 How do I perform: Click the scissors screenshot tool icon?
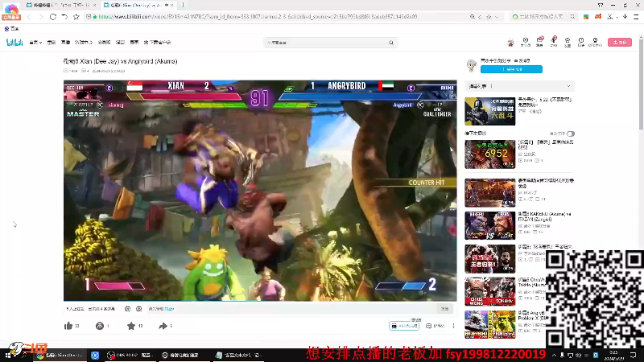(610, 17)
